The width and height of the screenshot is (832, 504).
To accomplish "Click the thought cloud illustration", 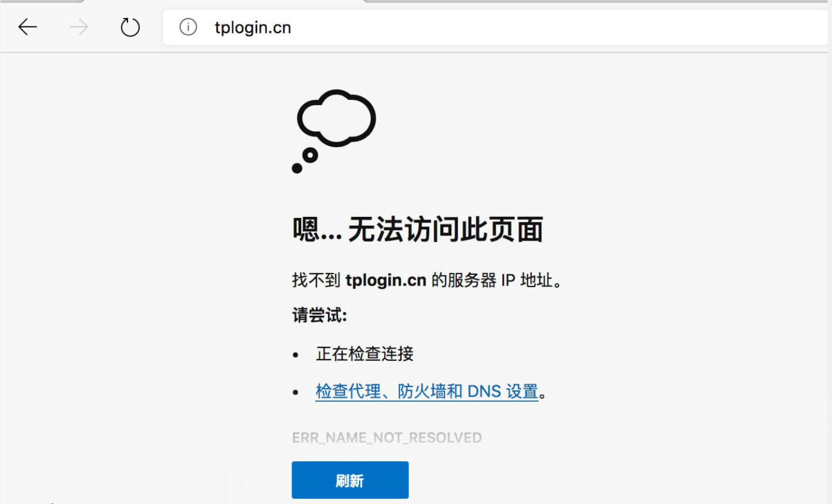I will pos(336,119).
